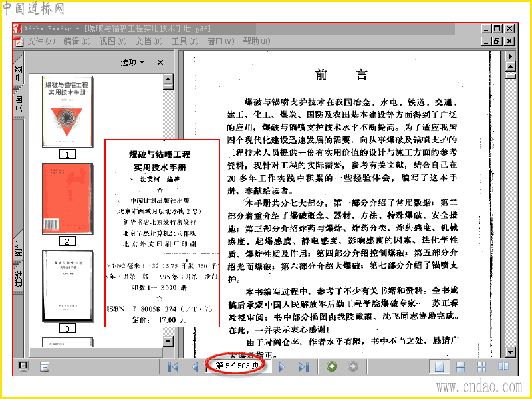Click the full screen icon in status bar

coord(23,366)
